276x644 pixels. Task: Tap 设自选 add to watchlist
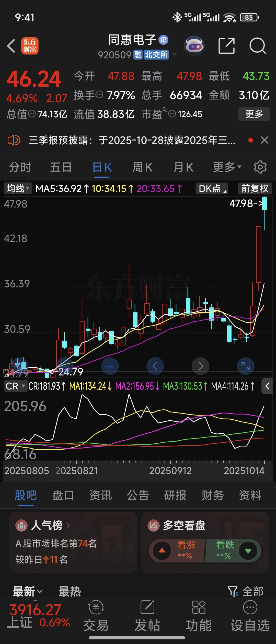coord(250,616)
